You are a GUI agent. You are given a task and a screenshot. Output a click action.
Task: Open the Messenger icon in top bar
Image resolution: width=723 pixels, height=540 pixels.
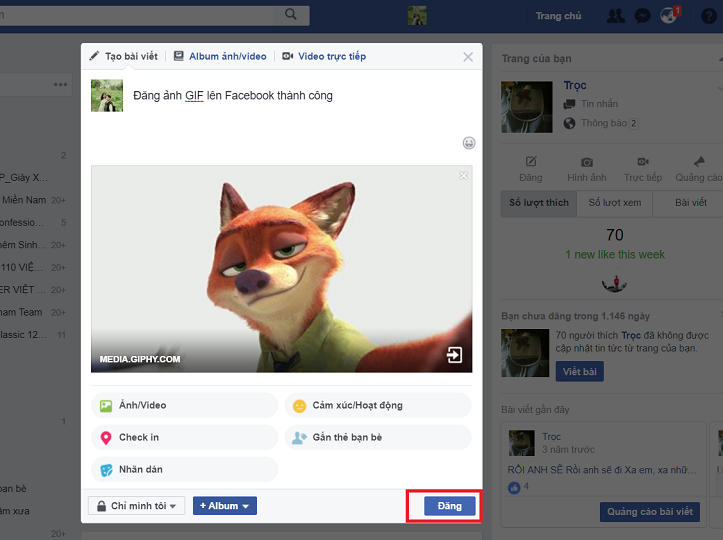pyautogui.click(x=642, y=16)
